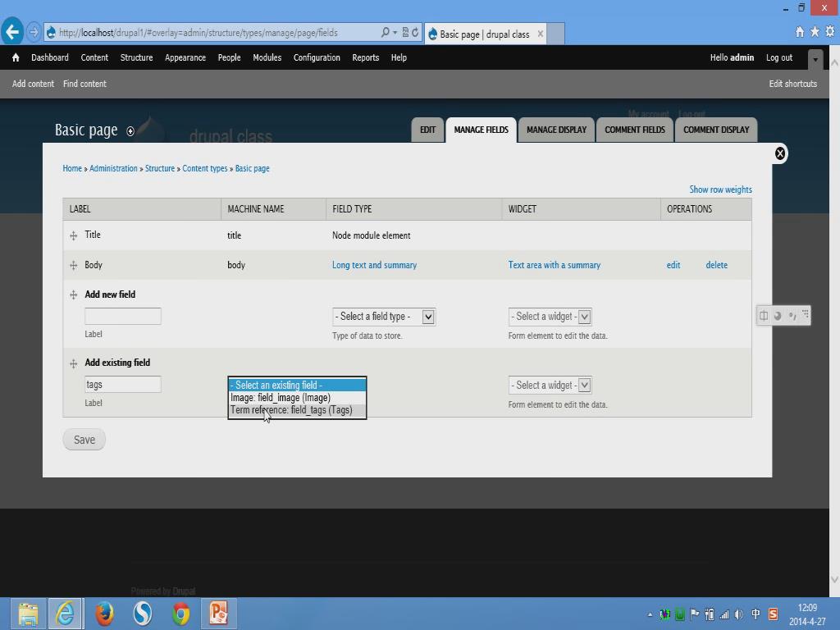This screenshot has height=630, width=840.
Task: Open the Configuration menu
Action: click(317, 57)
